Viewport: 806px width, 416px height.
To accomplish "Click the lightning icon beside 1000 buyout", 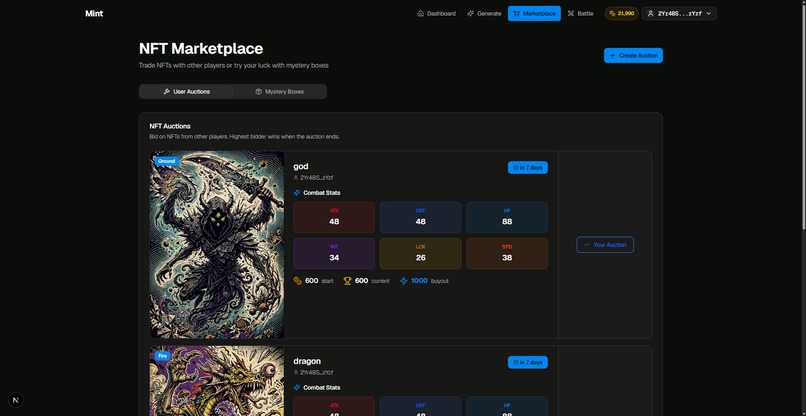I will [x=404, y=281].
